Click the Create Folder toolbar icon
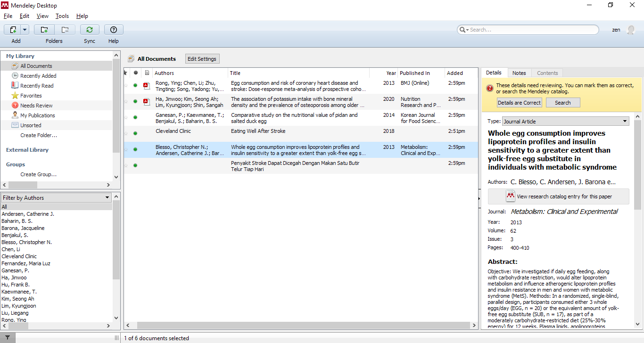This screenshot has width=644, height=343. 44,30
